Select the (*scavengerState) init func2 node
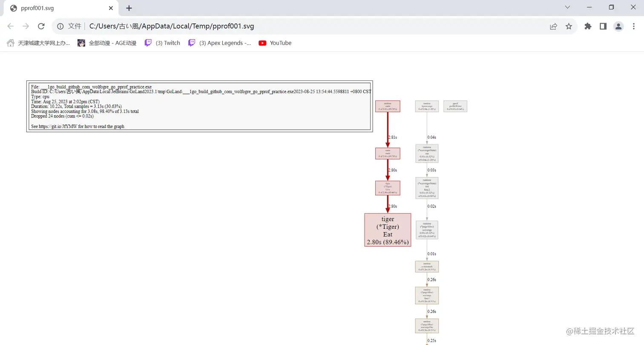This screenshot has height=345, width=644. click(x=427, y=188)
